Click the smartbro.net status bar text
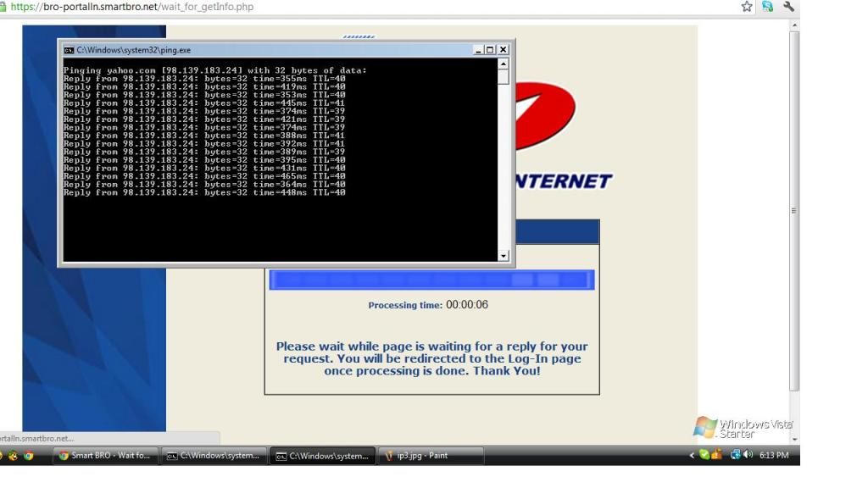 [x=37, y=438]
